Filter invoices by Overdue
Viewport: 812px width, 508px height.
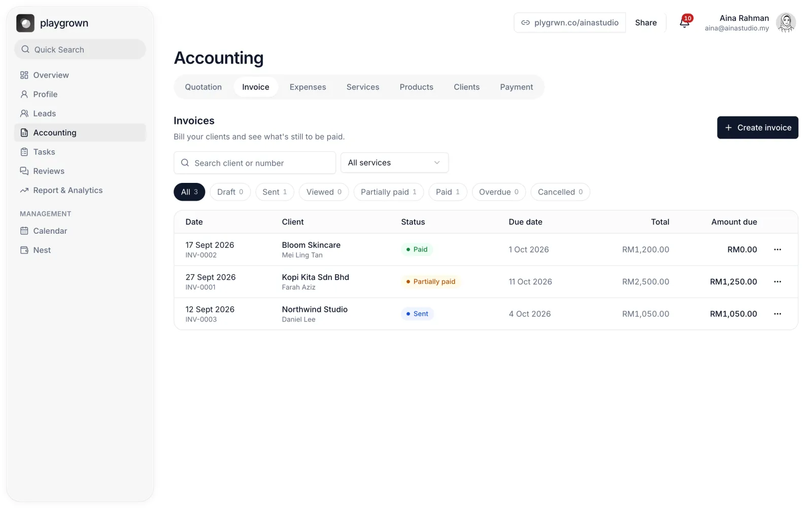click(498, 192)
